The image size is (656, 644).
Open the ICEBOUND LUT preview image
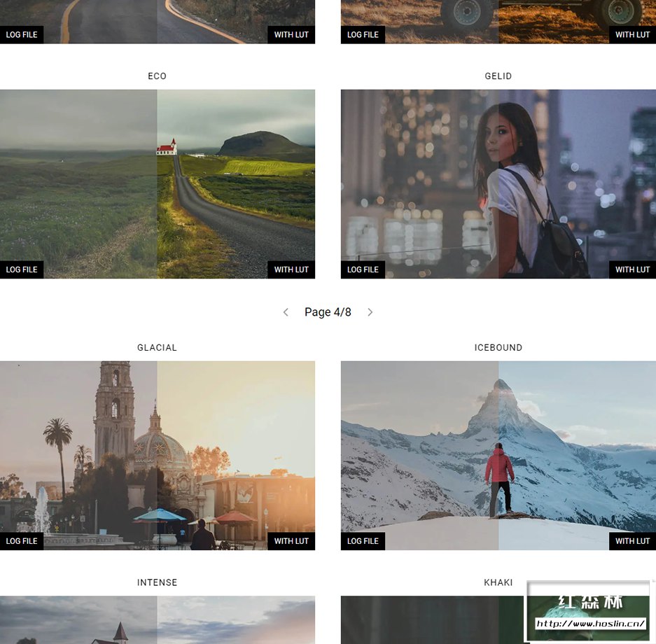click(x=498, y=456)
